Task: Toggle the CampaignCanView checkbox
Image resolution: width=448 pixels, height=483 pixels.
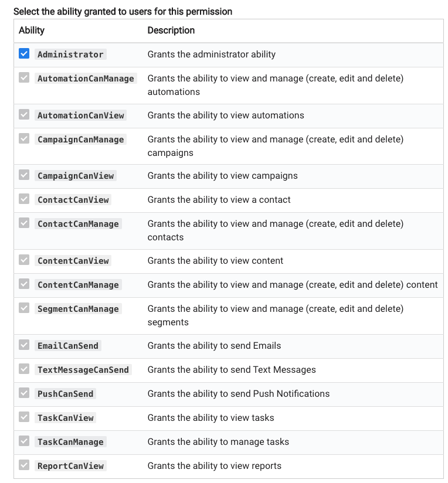Action: pos(24,175)
